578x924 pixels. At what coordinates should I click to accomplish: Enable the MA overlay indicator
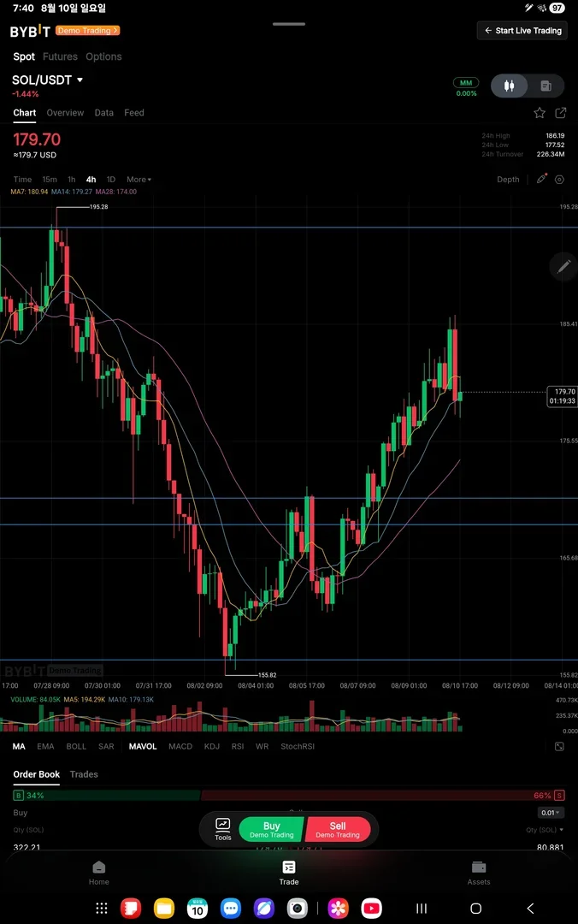(x=19, y=746)
